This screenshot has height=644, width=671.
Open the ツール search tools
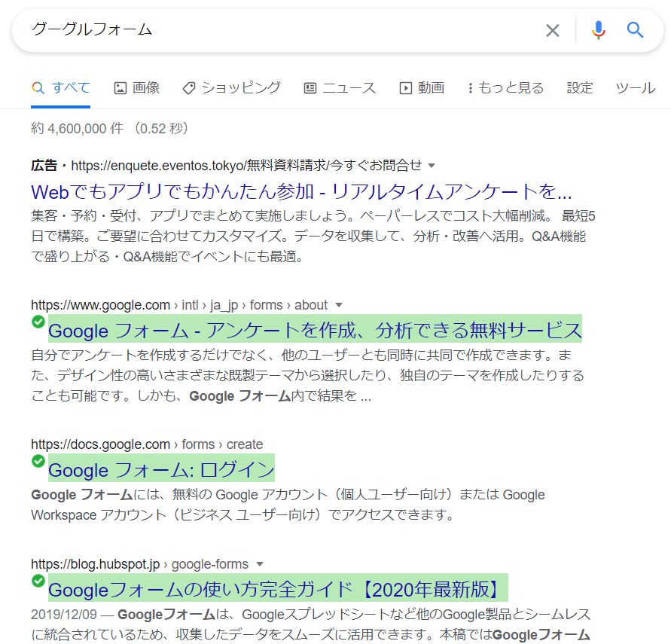[636, 87]
